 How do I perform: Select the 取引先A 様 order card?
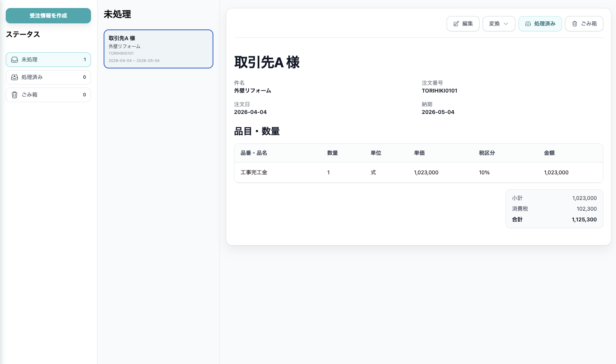(x=158, y=49)
